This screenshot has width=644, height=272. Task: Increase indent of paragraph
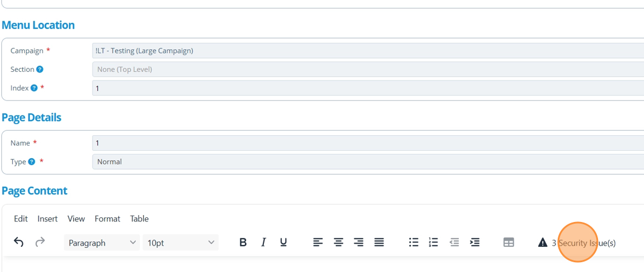474,243
